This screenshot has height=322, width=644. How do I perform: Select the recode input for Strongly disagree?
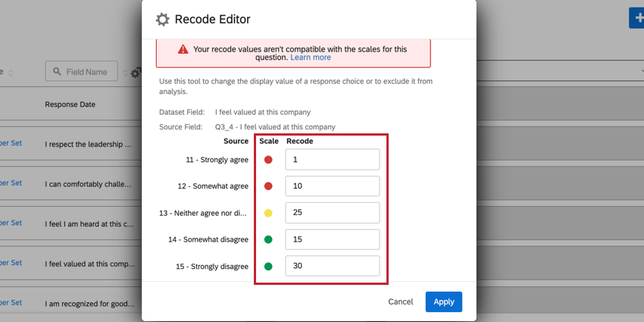(x=332, y=266)
